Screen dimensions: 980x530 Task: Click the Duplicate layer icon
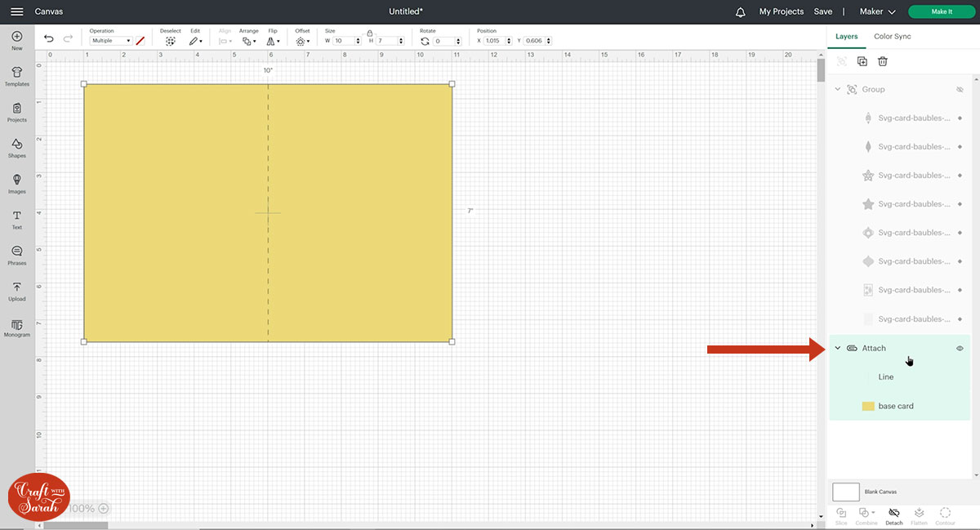click(862, 61)
